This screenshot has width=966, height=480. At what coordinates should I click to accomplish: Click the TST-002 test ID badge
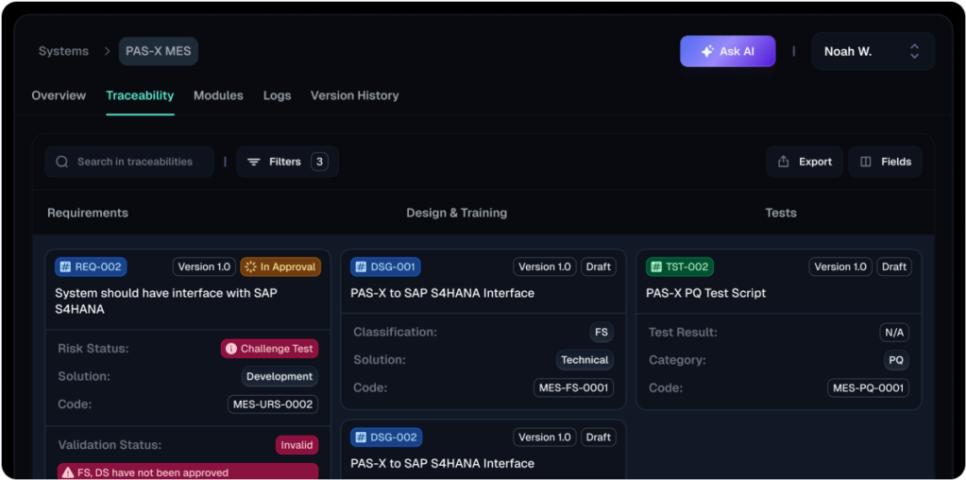pos(680,267)
